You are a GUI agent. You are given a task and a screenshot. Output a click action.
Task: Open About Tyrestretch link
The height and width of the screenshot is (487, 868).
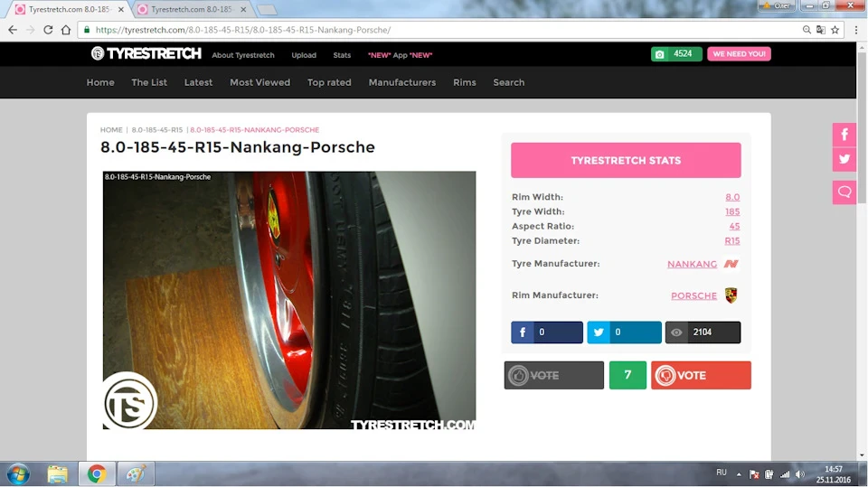click(243, 55)
